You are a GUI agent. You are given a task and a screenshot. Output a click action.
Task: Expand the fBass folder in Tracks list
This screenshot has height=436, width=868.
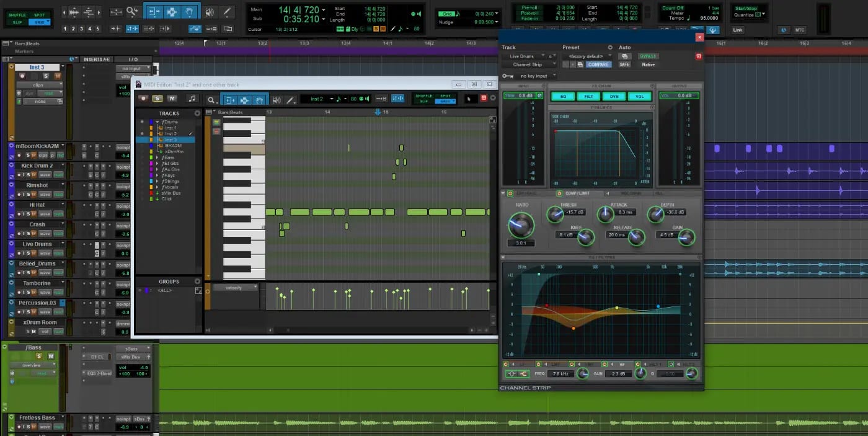(x=158, y=158)
